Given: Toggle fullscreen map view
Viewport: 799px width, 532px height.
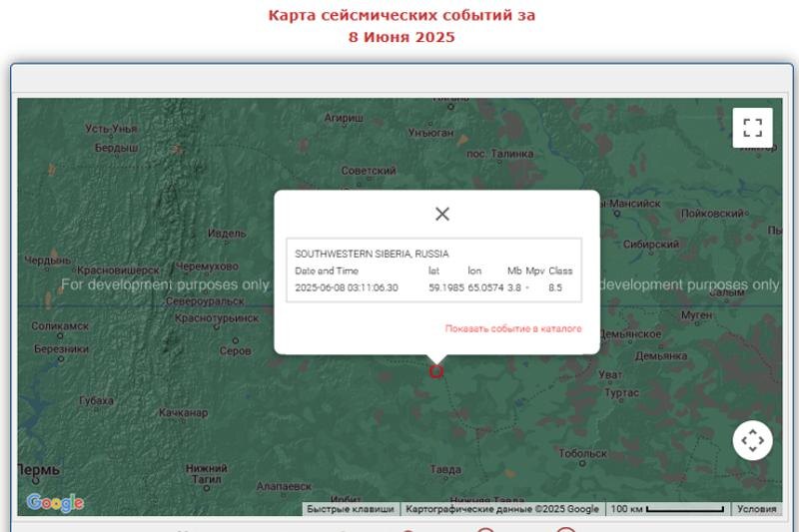Looking at the screenshot, I should point(752,128).
